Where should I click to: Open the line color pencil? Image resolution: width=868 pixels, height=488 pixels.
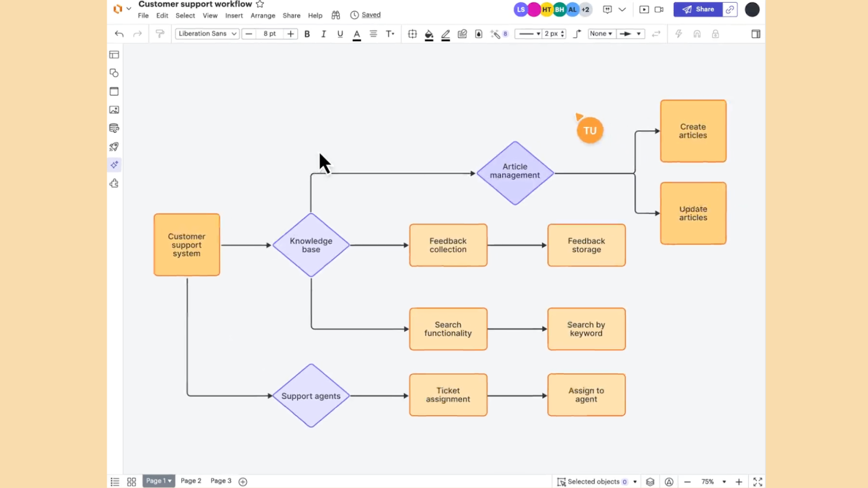[445, 34]
